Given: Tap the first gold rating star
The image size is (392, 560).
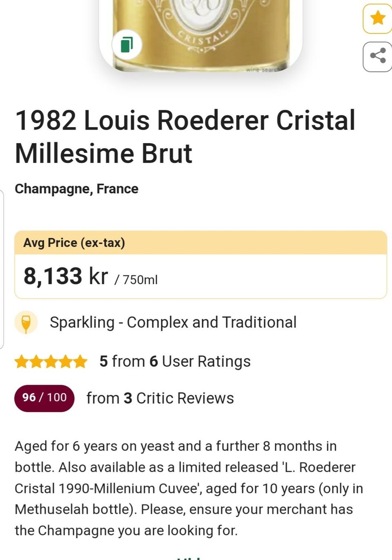Looking at the screenshot, I should click(x=21, y=362).
